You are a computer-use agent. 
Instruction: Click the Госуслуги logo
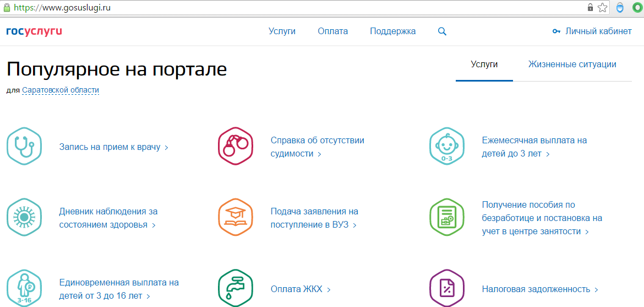[x=34, y=31]
